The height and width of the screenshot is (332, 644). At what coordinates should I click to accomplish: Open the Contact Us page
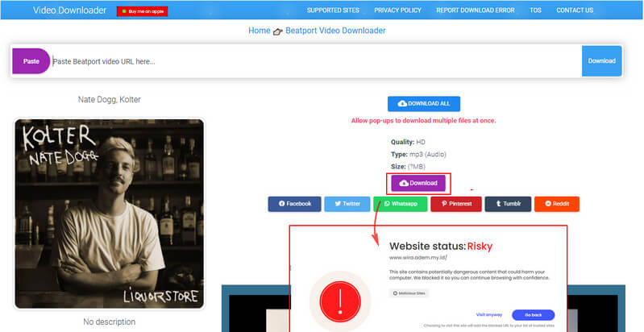click(x=575, y=10)
